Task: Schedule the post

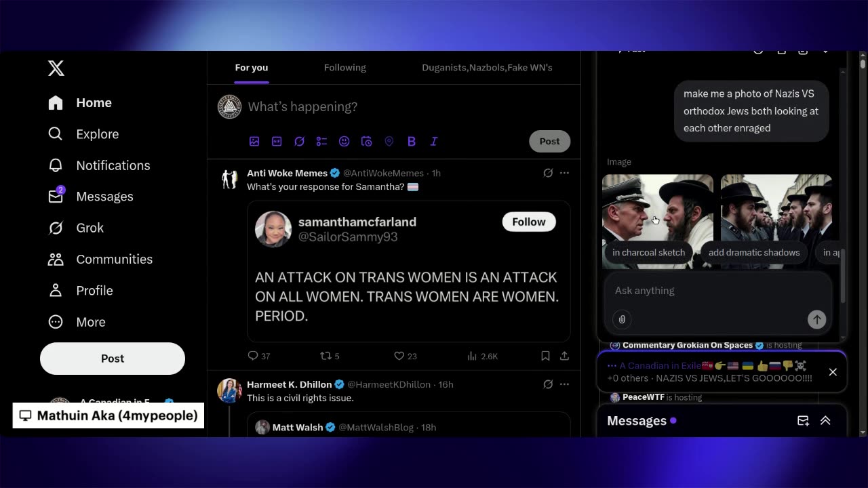Action: 366,141
